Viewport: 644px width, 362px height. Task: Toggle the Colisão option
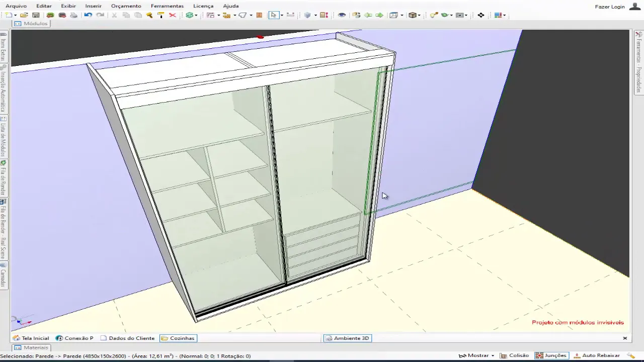[515, 355]
